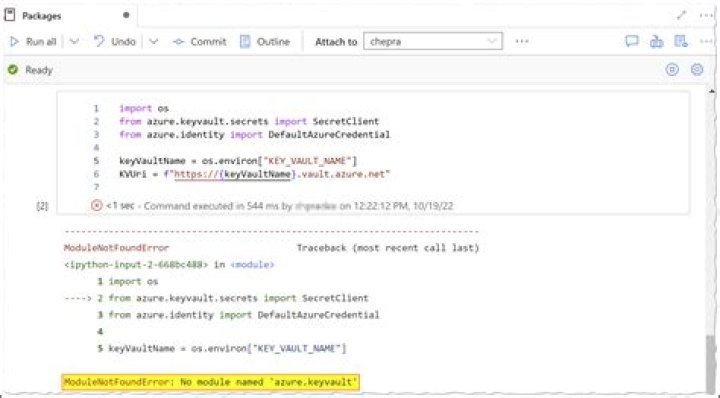Click the unsaved changes dot on Packages tab
Viewport: 720px width, 398px height.
coord(126,15)
